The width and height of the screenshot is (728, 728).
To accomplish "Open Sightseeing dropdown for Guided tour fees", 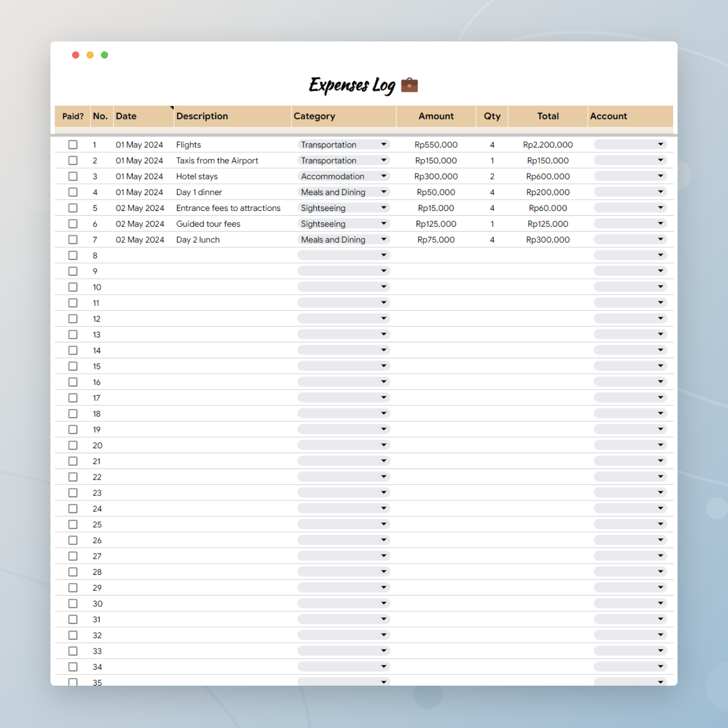I will [344, 223].
